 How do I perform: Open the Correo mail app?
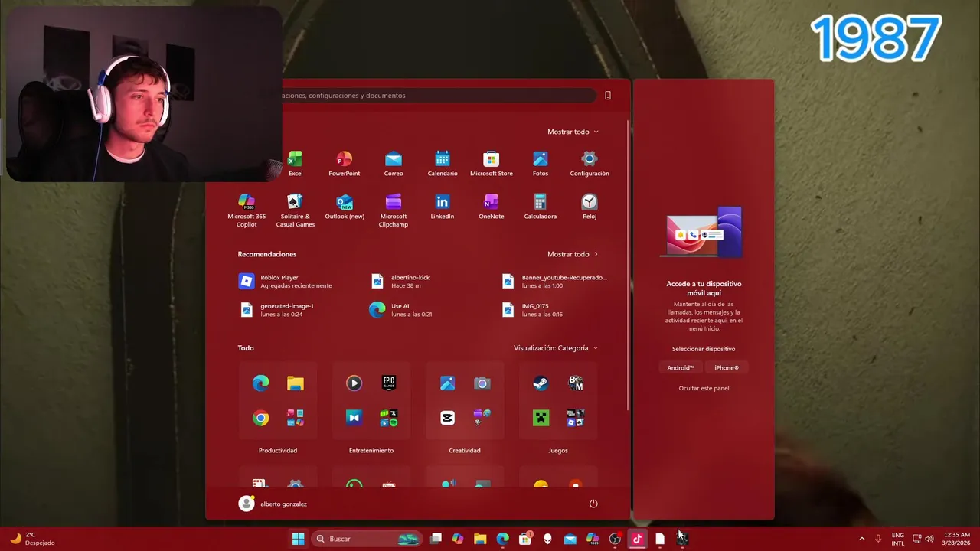394,164
